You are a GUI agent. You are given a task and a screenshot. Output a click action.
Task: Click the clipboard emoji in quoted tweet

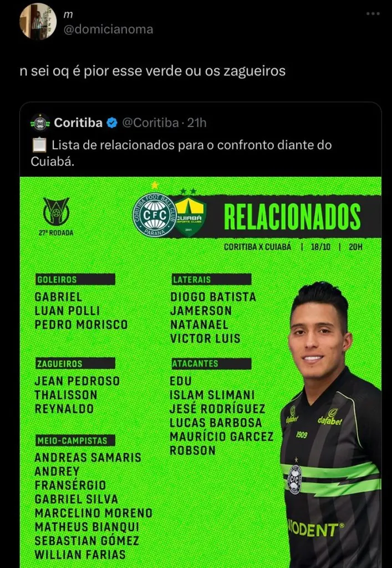click(38, 145)
